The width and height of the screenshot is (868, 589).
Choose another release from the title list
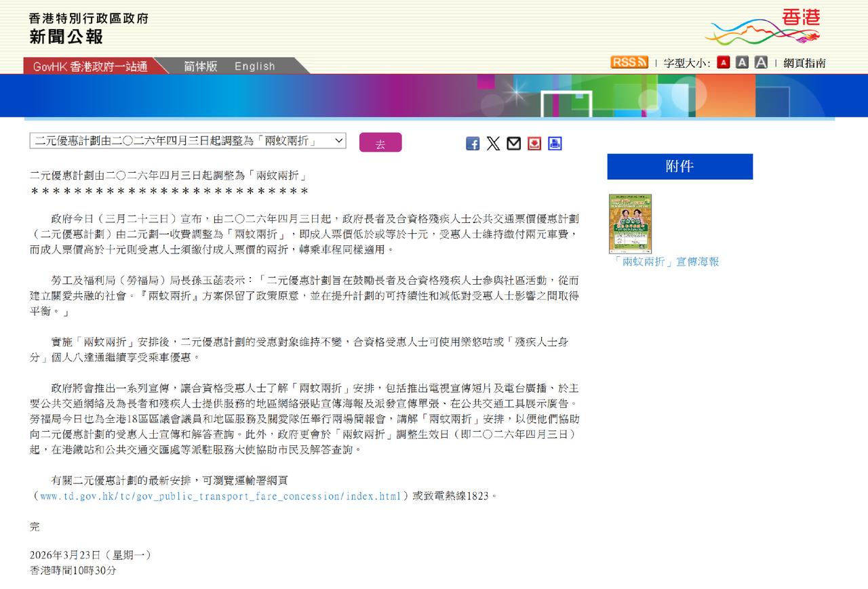click(x=186, y=141)
